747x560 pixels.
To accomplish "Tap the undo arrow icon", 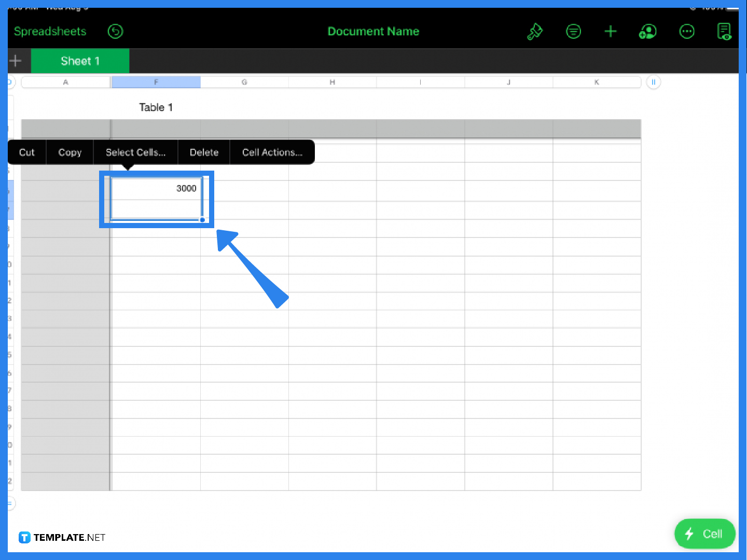I will tap(115, 32).
